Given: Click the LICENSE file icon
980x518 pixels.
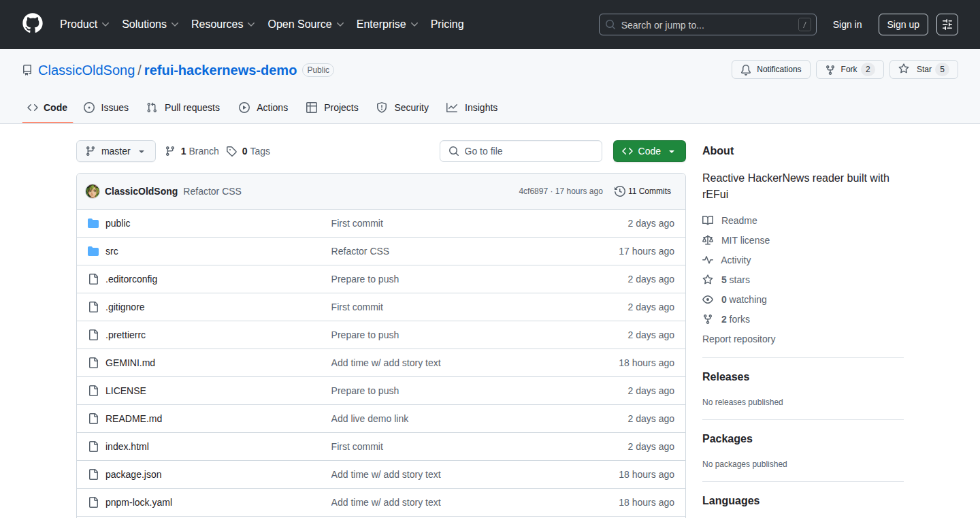Looking at the screenshot, I should click(93, 391).
